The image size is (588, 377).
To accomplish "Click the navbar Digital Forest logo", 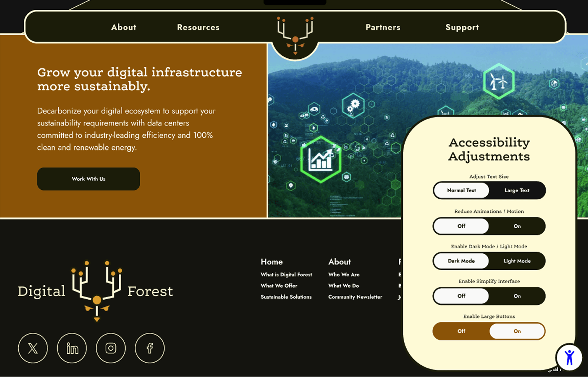I will coord(295,36).
